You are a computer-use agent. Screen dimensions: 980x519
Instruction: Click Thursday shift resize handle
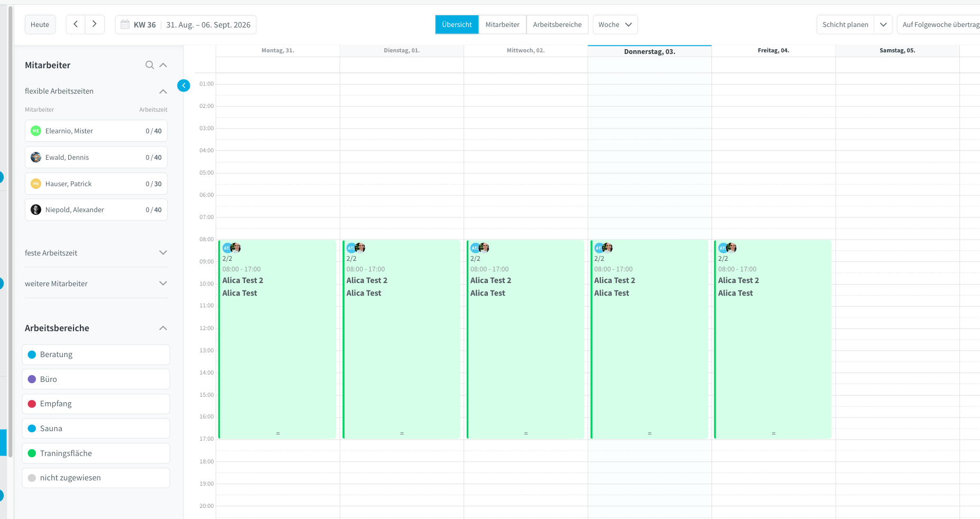pyautogui.click(x=650, y=433)
